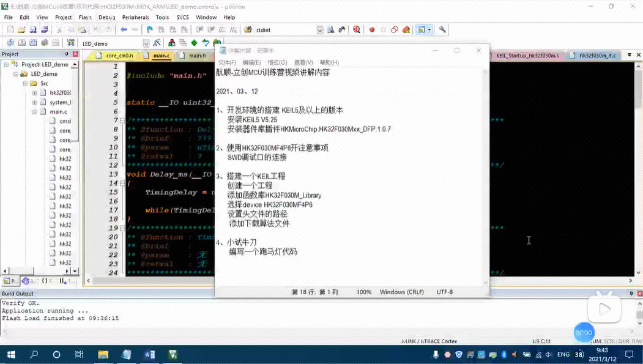Open the Peripherals menu

(135, 17)
